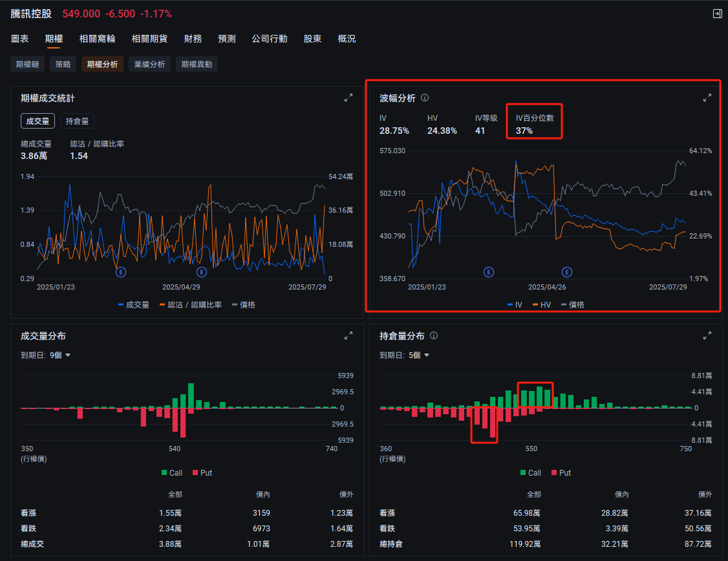The image size is (728, 561).
Task: Open 期權異動 analysis
Action: 197,64
